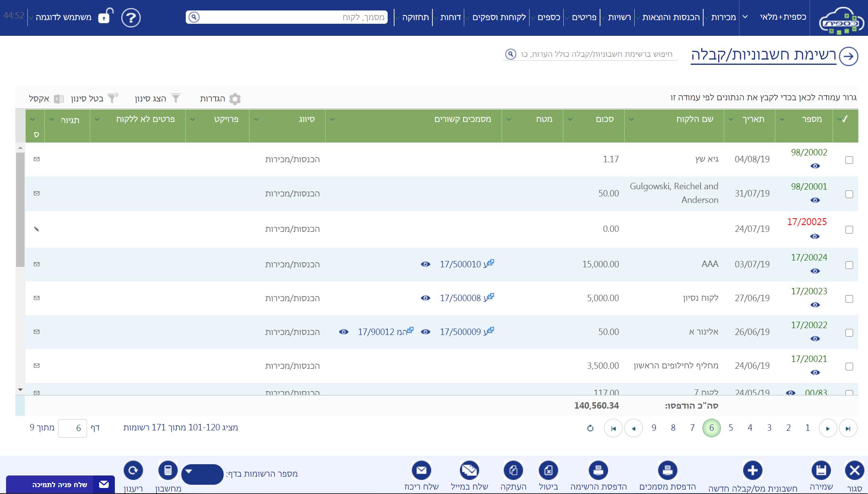
Task: Click הדפסת הרשימה printer icon
Action: pyautogui.click(x=598, y=470)
